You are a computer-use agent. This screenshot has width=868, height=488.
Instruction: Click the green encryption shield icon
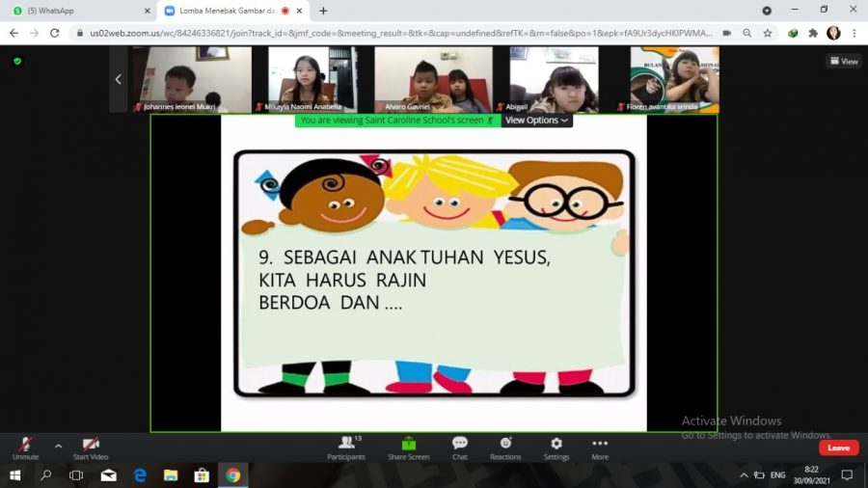click(17, 61)
